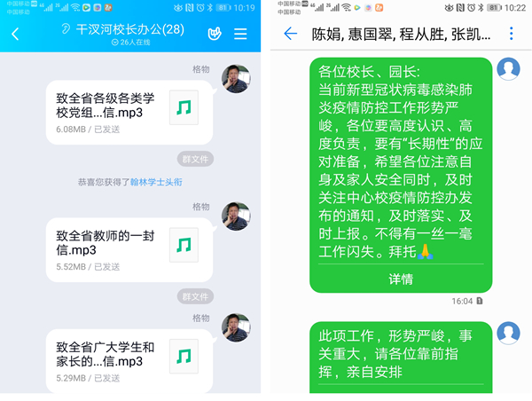Tap the 26人在线 online count
This screenshot has width=532, height=401.
coord(131,42)
